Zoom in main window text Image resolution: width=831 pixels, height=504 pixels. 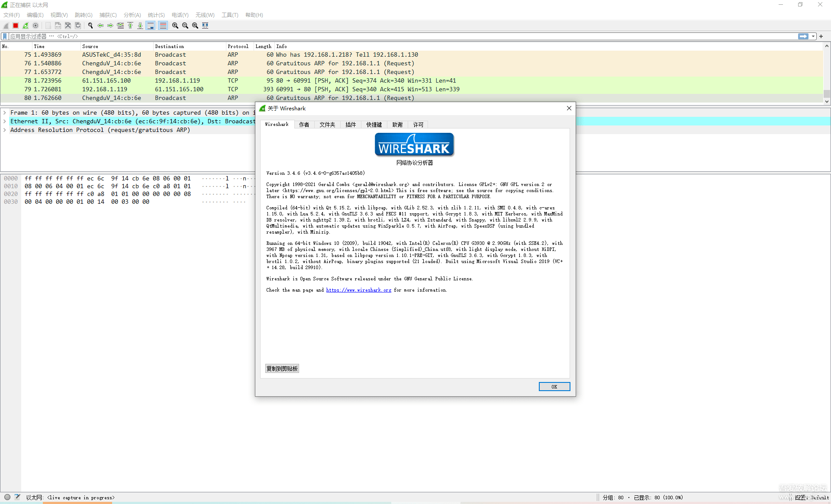tap(175, 26)
